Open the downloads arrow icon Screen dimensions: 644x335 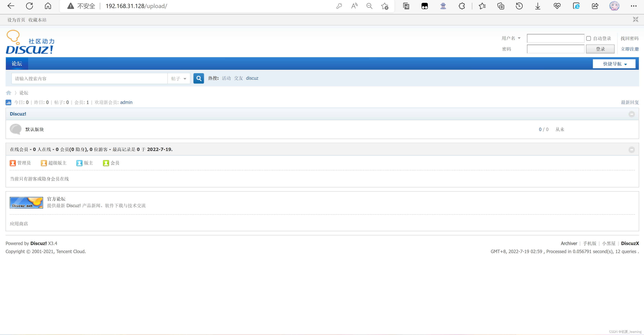tap(538, 6)
